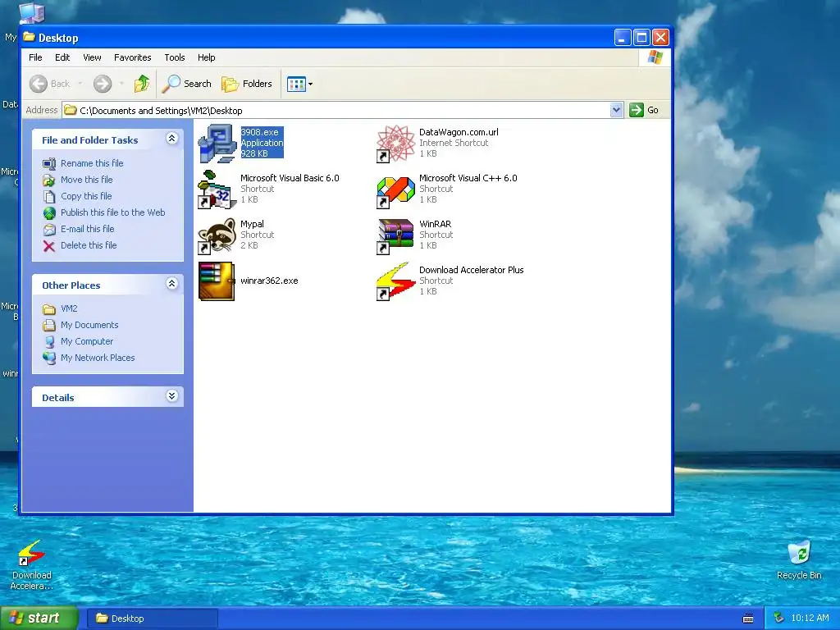
Task: Collapse the File and Folder Tasks panel
Action: click(x=171, y=139)
